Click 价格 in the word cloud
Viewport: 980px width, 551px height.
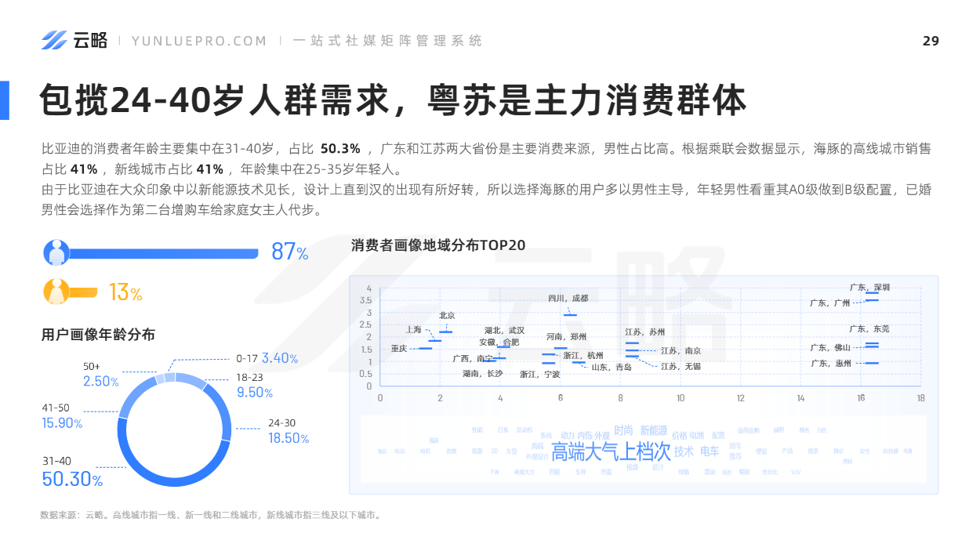coord(679,436)
